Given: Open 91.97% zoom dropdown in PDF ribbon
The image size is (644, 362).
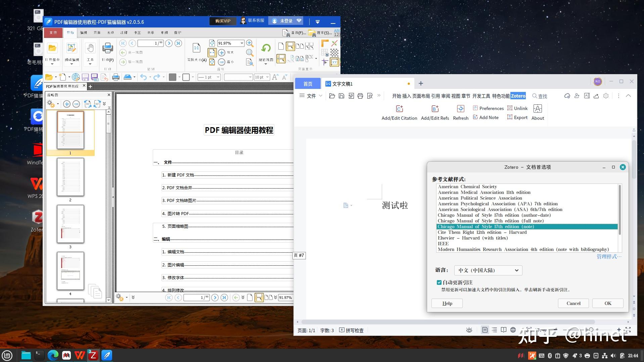Looking at the screenshot, I should click(242, 43).
